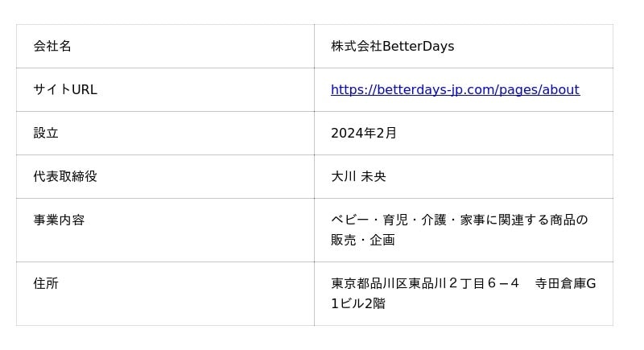Click the 株式会社 text in company name
This screenshot has width=644, height=350.
click(356, 47)
